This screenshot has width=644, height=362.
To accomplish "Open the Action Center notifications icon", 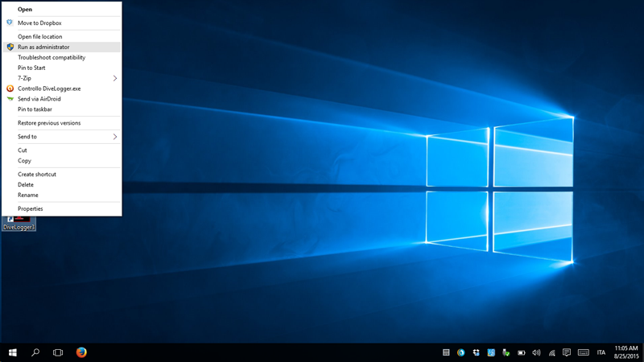I will click(567, 352).
